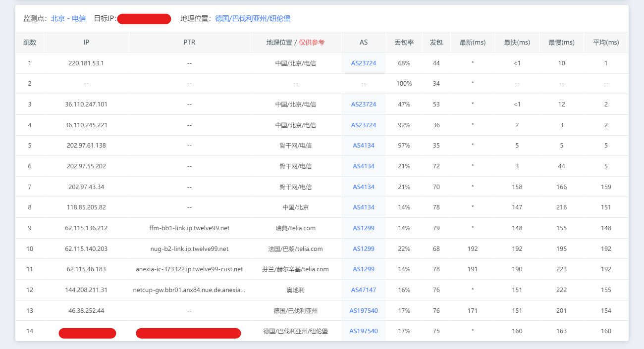The width and height of the screenshot is (644, 349).
Task: Click the 68% packet loss value
Action: pos(404,63)
